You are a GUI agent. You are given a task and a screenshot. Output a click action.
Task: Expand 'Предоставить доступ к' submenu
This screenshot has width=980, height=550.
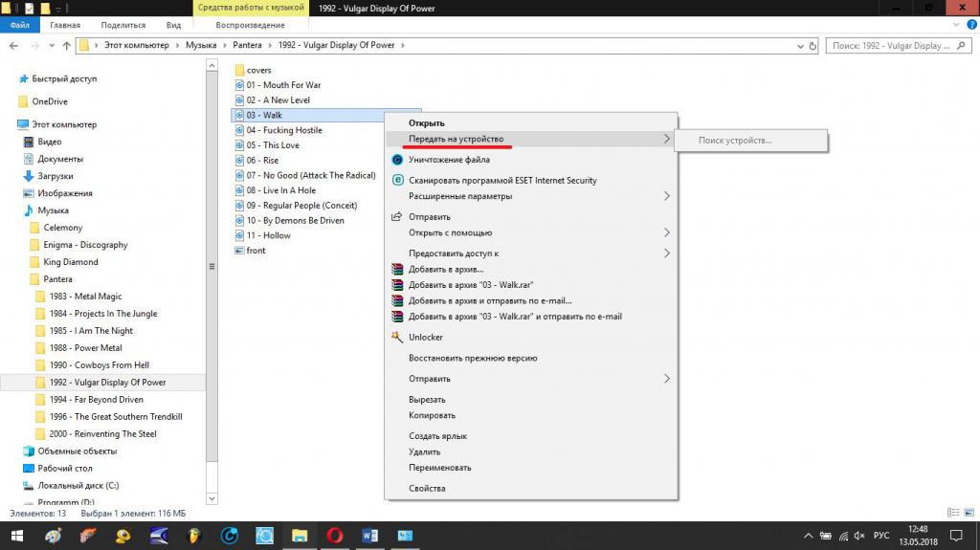click(x=530, y=253)
